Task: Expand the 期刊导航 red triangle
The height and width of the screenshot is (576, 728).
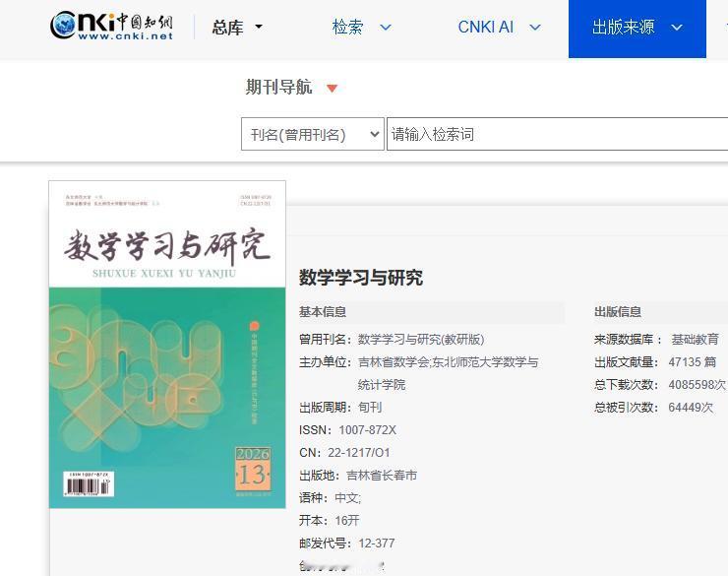Action: pyautogui.click(x=332, y=89)
